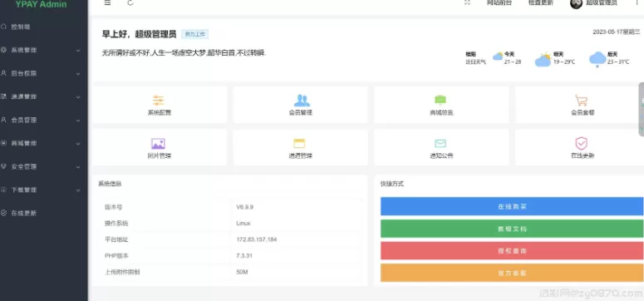
Task: Toggle the sidebar with the hamburger icon
Action: pos(107,2)
